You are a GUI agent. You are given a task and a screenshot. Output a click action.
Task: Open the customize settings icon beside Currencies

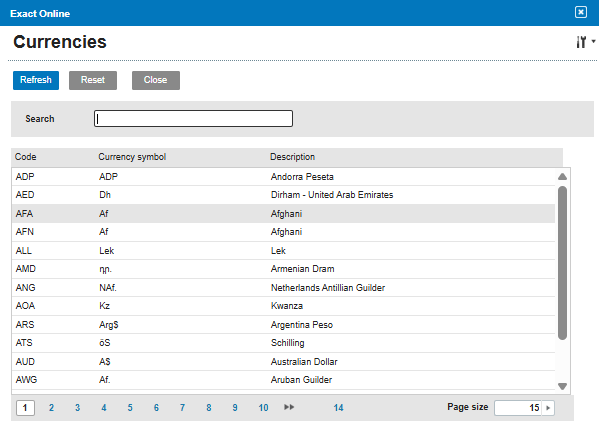pyautogui.click(x=585, y=42)
